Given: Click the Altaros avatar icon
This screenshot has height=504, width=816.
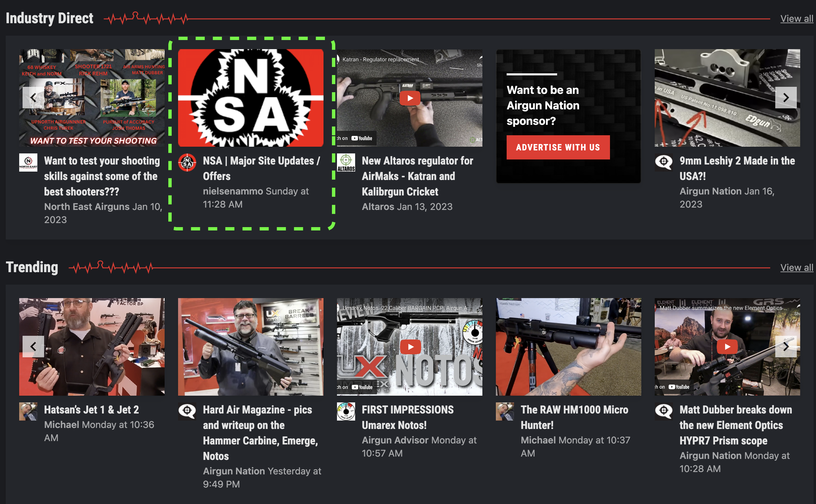Looking at the screenshot, I should point(346,163).
